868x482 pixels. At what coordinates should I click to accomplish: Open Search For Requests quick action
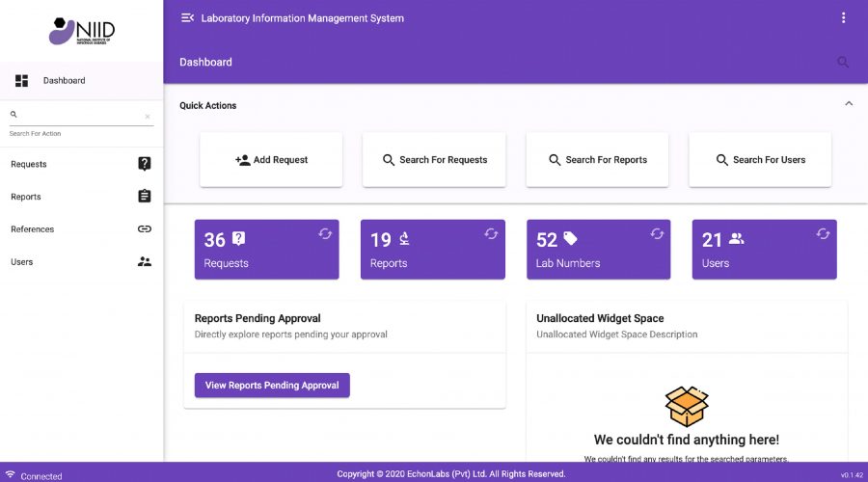point(434,160)
